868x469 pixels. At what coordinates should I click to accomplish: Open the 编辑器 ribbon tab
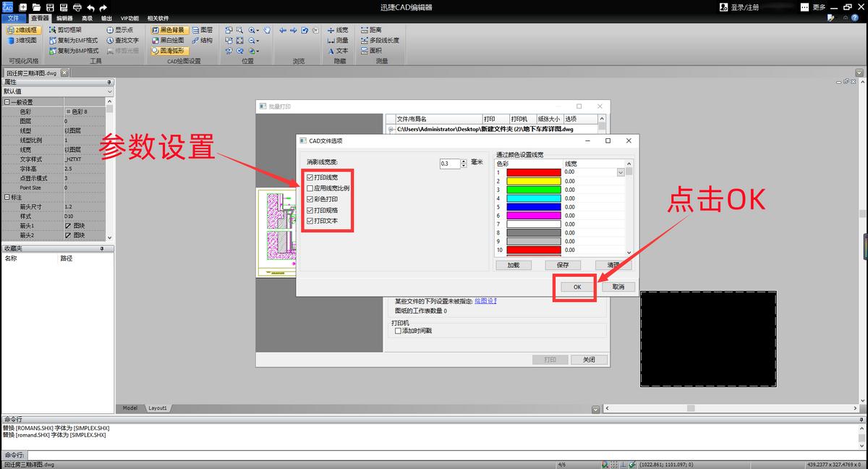pyautogui.click(x=64, y=18)
